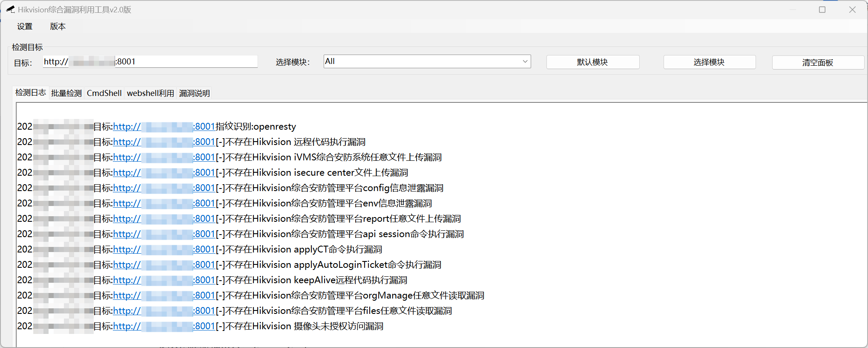Image resolution: width=868 pixels, height=348 pixels.
Task: Click the 默认模块 button
Action: tap(592, 62)
